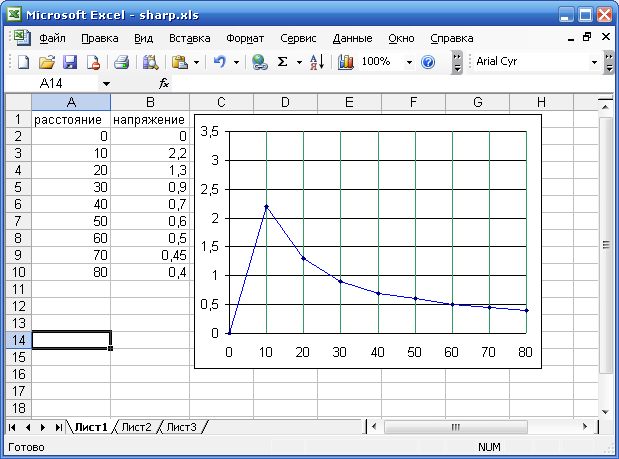Expand the zoom 100% dropdown
This screenshot has height=459, width=619.
click(409, 62)
